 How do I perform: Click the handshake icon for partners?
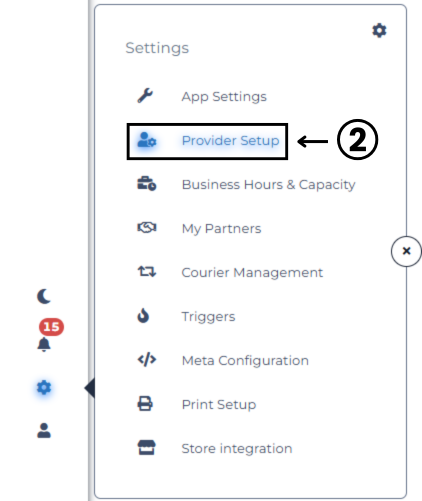pos(147,228)
